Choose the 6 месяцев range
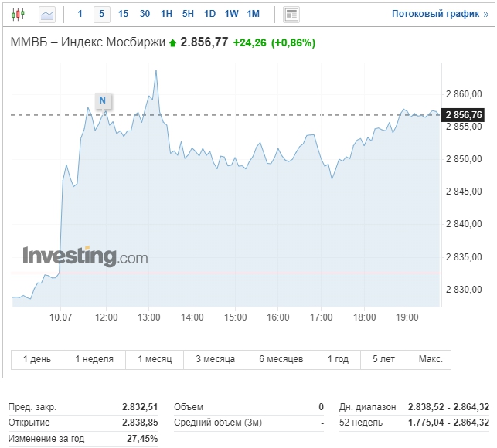Viewport: 497px width, 448px height. (x=281, y=359)
